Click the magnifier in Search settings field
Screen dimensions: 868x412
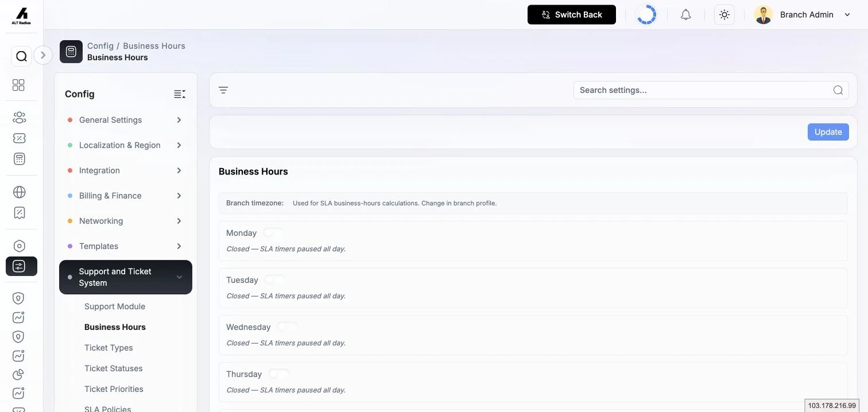[x=838, y=90]
